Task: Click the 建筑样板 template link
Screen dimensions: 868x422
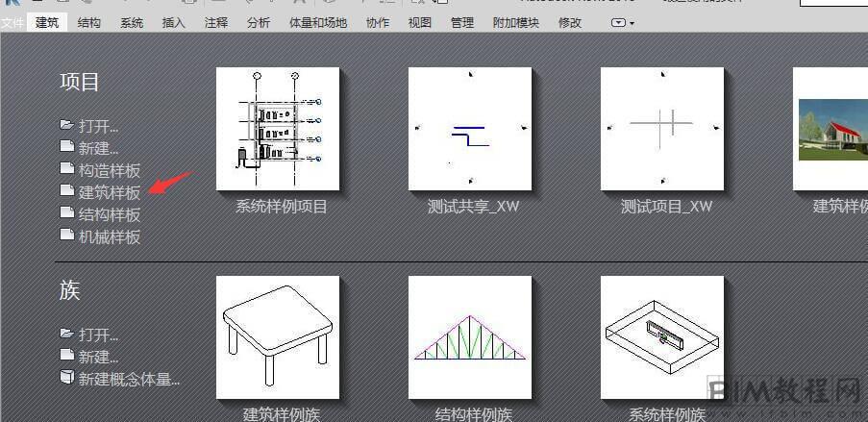Action: [110, 192]
